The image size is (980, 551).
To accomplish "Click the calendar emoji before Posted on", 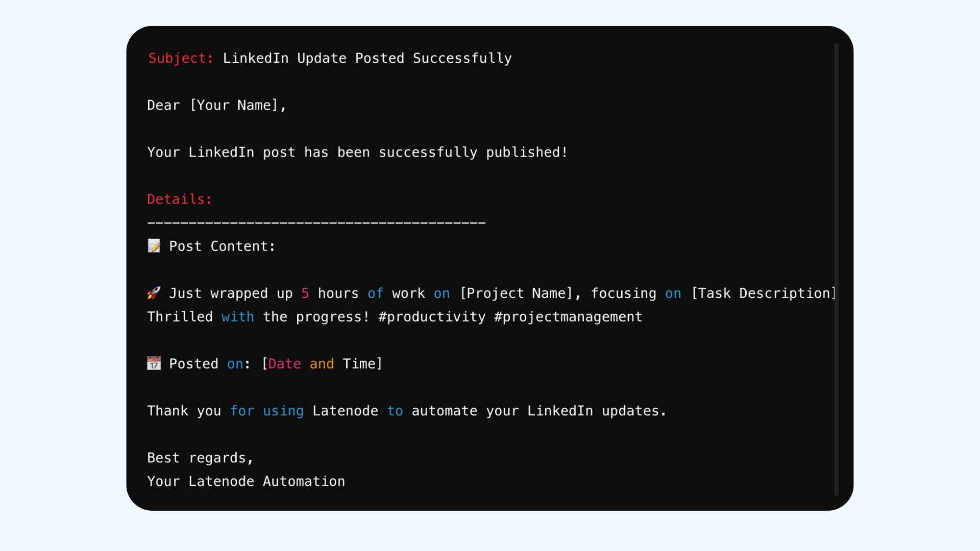I will (x=154, y=363).
